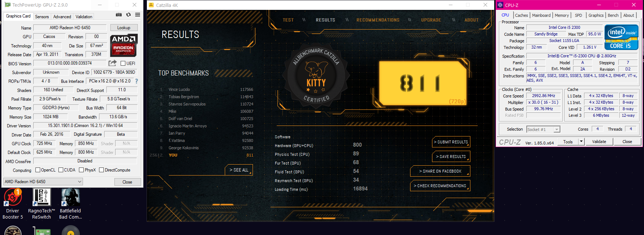Click the YOU 811 ranking row
The width and height of the screenshot is (644, 235).
pos(202,155)
